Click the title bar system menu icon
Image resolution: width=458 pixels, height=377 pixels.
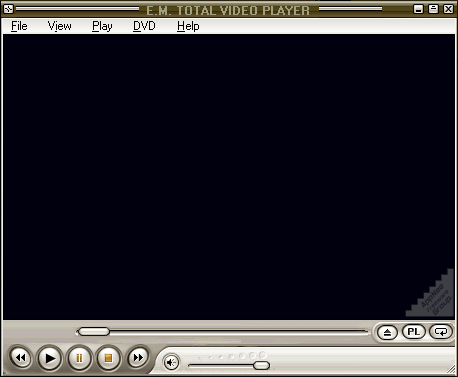[x=8, y=9]
